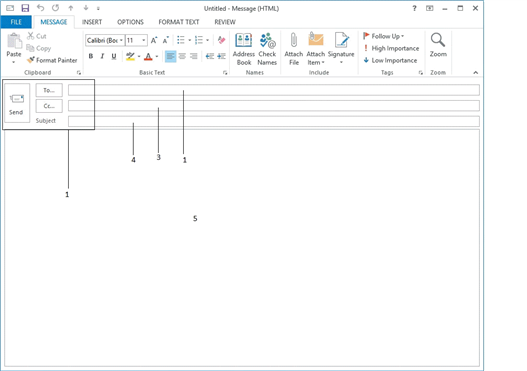527x371 pixels.
Task: Click the Paste icon
Action: pos(14,41)
